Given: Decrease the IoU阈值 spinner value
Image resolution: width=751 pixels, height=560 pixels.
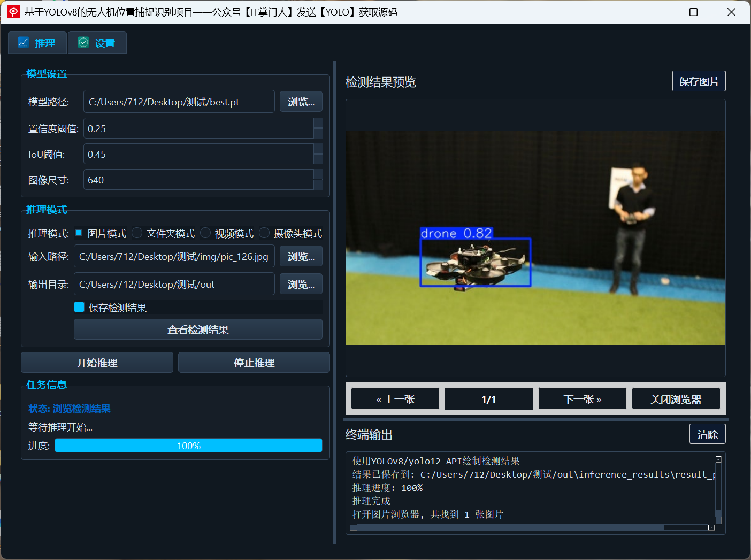Looking at the screenshot, I should pos(318,159).
